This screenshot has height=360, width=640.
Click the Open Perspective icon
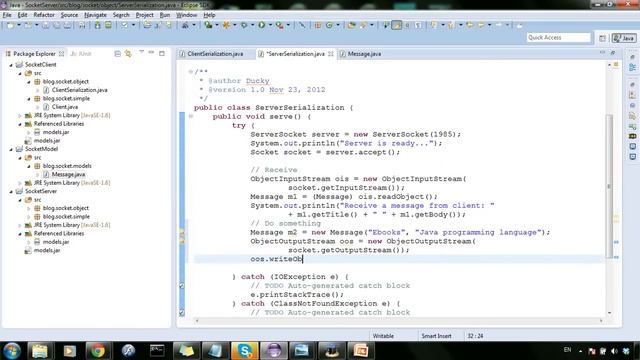click(602, 38)
